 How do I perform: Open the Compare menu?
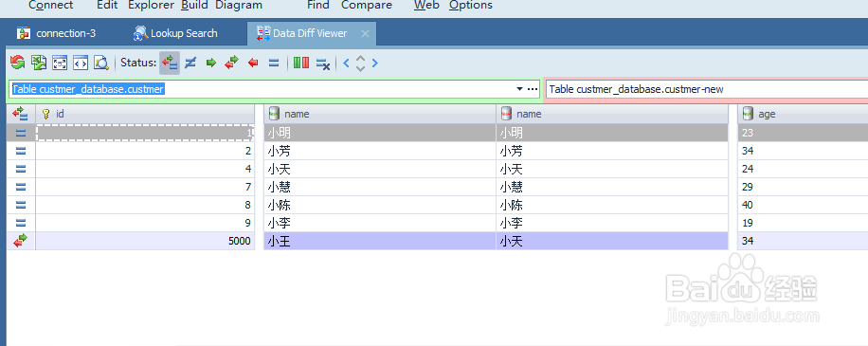[x=367, y=6]
